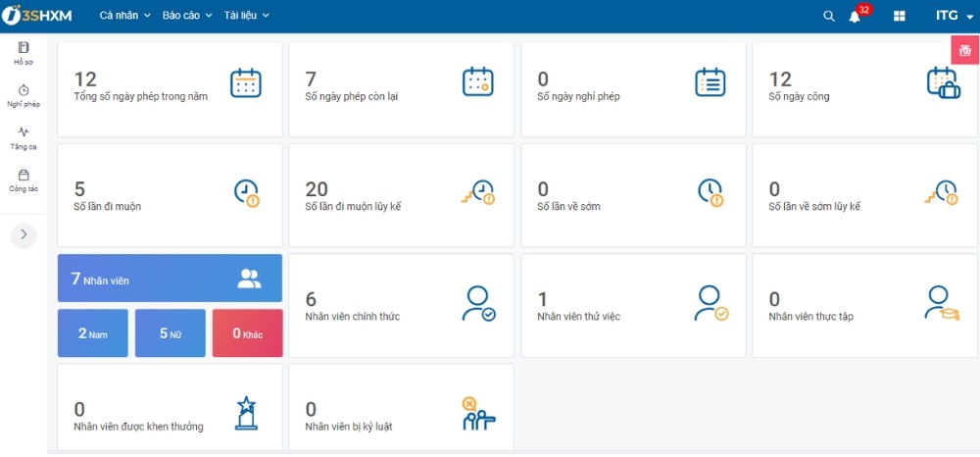
Task: Select Nghỉ phép in the left sidebar
Action: point(24,95)
